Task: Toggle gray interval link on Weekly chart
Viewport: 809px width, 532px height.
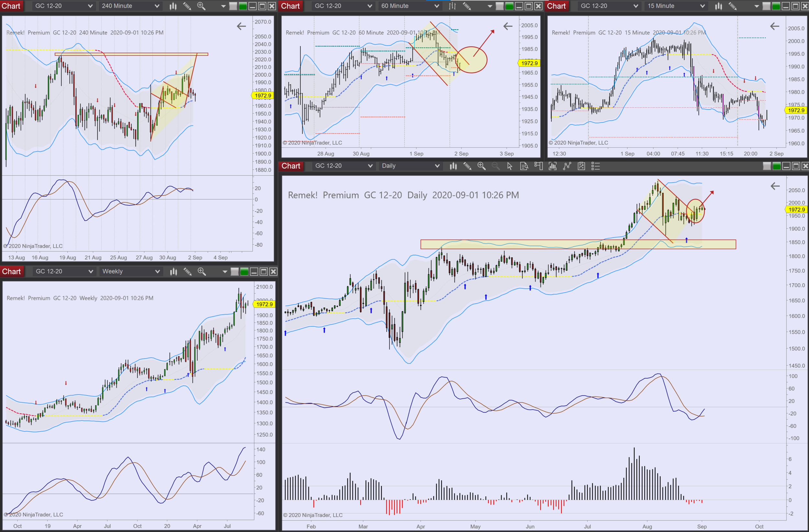Action: (x=235, y=271)
